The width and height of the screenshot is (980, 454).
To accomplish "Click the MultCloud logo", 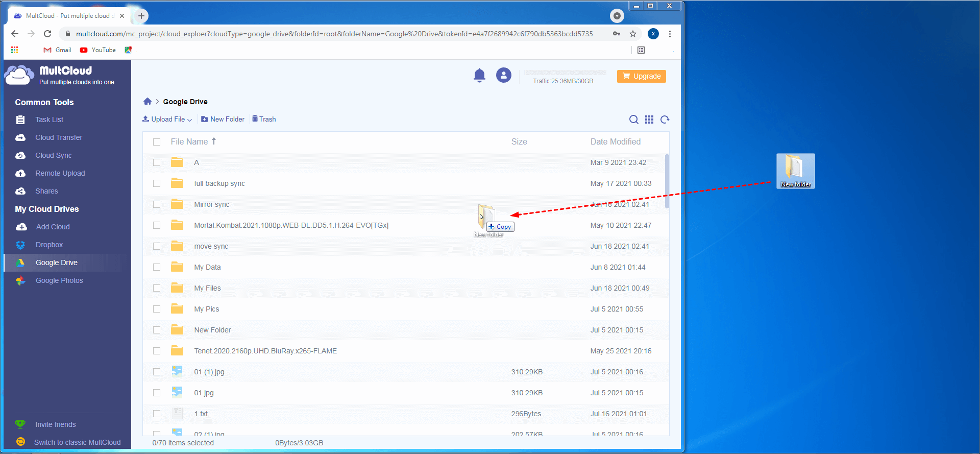I will [59, 75].
